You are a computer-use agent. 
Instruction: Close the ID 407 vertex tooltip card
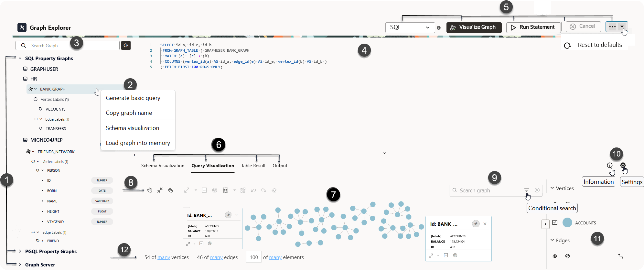click(x=485, y=224)
